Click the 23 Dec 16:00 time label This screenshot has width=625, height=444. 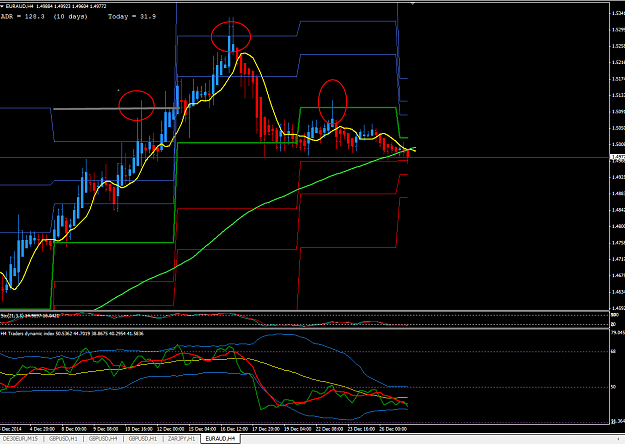click(361, 429)
